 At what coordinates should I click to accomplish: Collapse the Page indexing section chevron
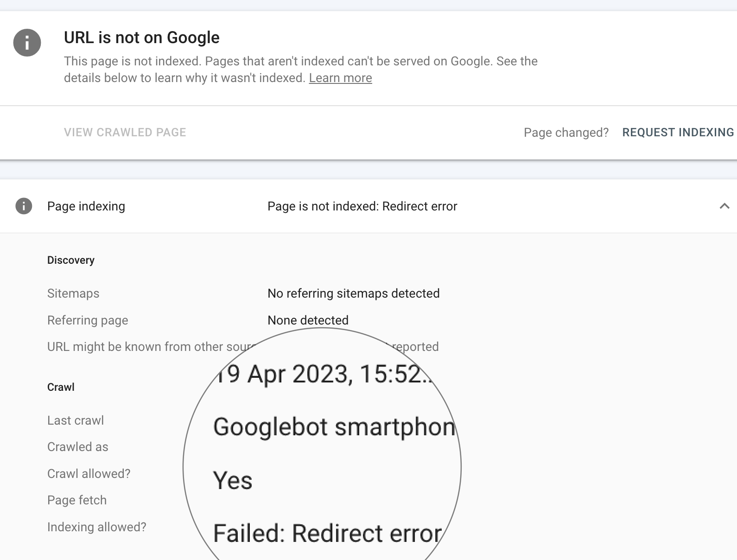click(x=724, y=206)
